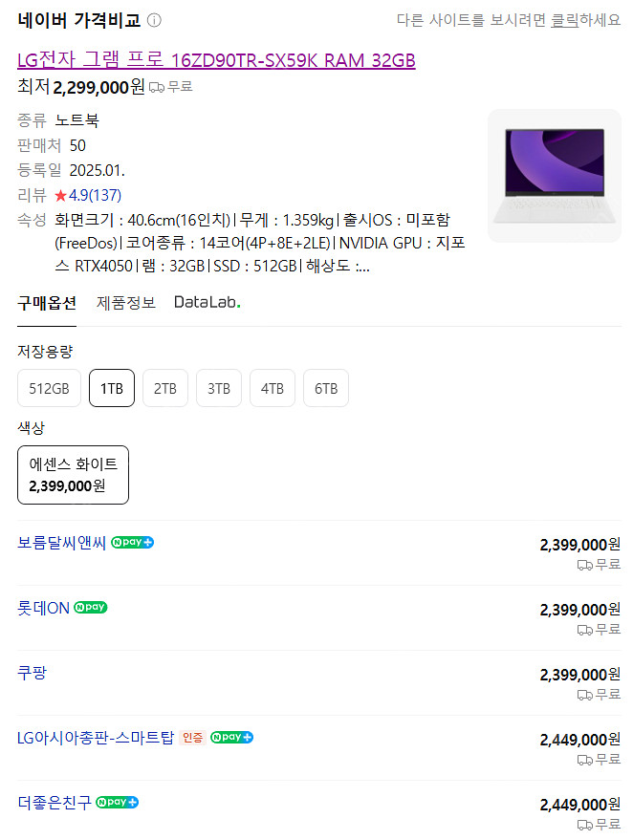This screenshot has width=633, height=840.
Task: Open the 보름달씨앤씨 seller link
Action: [x=61, y=543]
